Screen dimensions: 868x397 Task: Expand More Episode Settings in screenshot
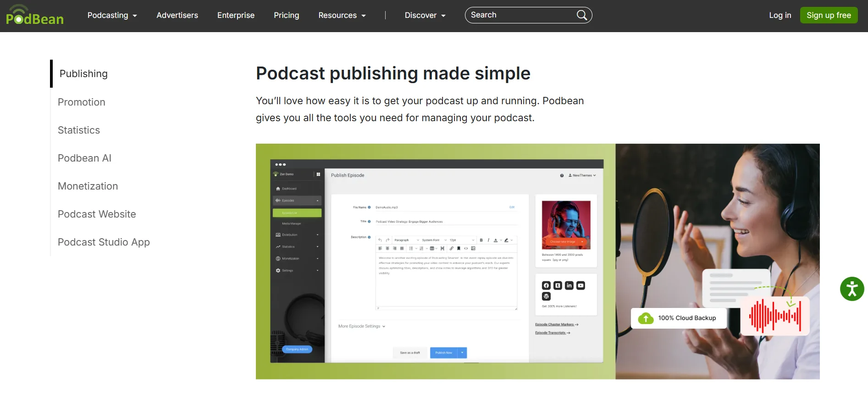pos(362,326)
